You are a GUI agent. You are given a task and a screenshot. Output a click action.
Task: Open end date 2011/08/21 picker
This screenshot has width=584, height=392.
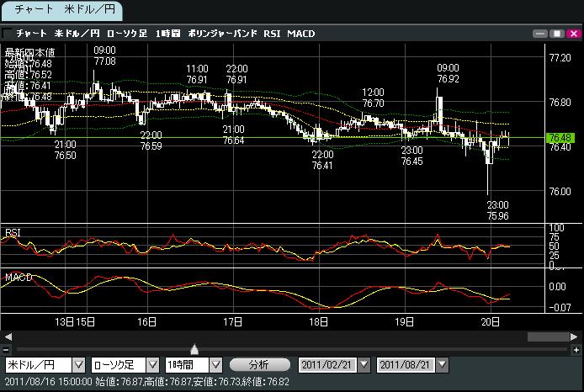(443, 365)
